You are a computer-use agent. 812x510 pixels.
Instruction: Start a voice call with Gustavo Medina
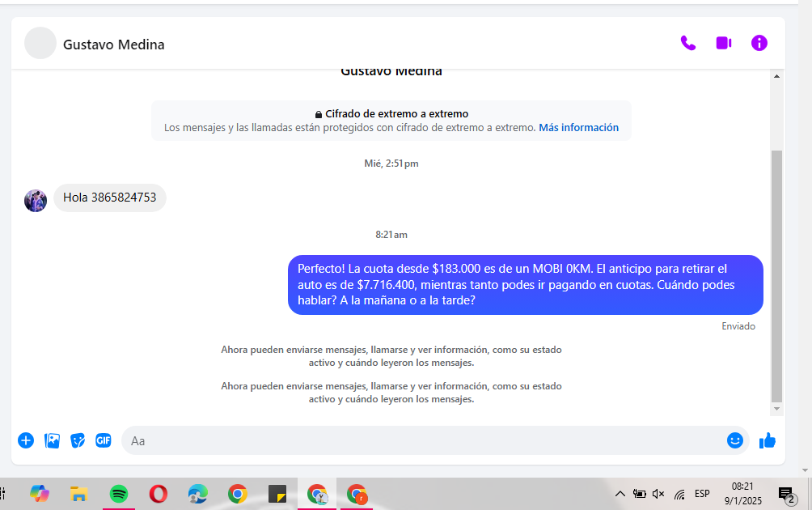[x=688, y=43]
